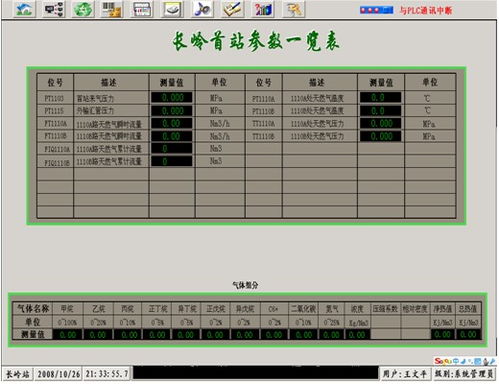Click the 甲烷 measured value cell

pyautogui.click(x=68, y=334)
